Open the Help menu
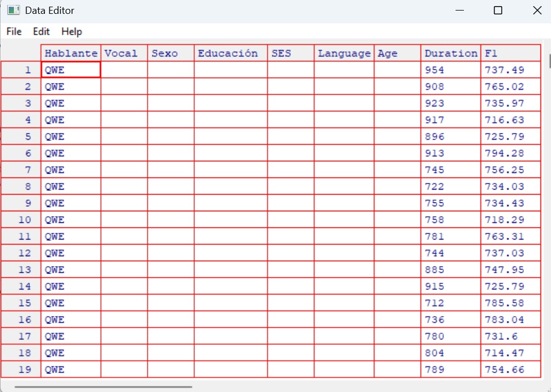The height and width of the screenshot is (392, 551). click(x=71, y=32)
